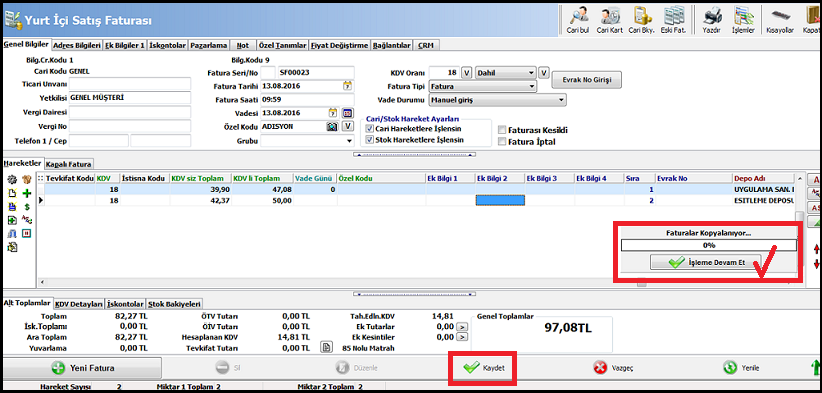
Task: Toggle Cari Hareketlere İşlensin checkbox
Action: 370,129
